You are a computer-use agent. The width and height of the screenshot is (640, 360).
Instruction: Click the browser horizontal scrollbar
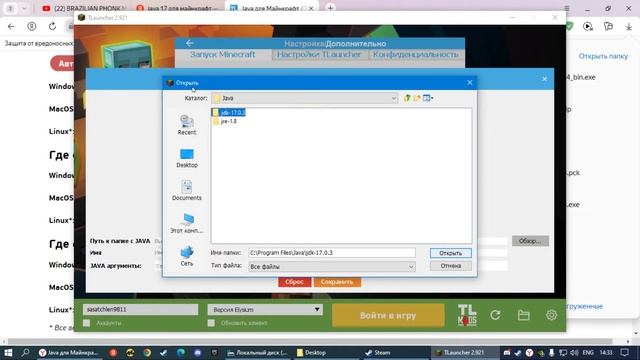pyautogui.click(x=310, y=342)
